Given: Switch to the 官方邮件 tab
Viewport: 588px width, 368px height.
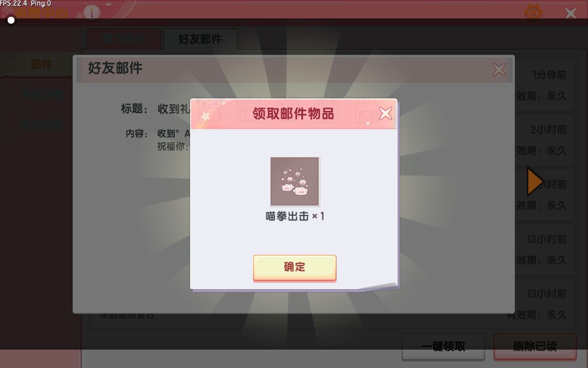Looking at the screenshot, I should (124, 39).
